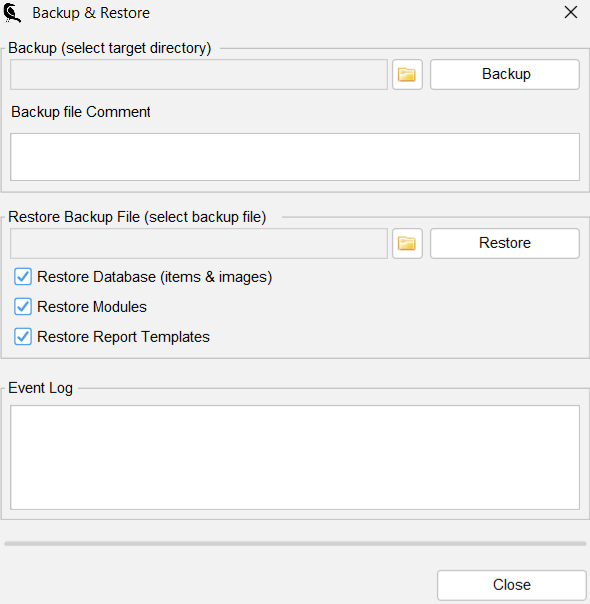
Task: Click inside the Event Log text area
Action: pos(295,457)
